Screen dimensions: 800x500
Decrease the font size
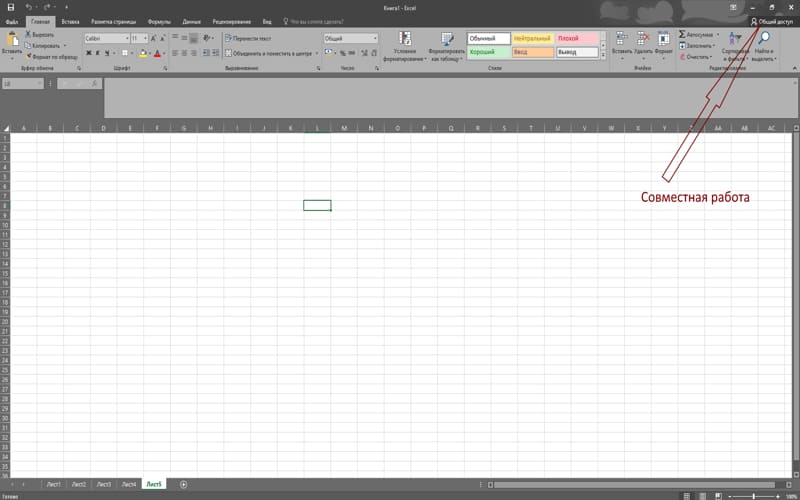click(162, 39)
